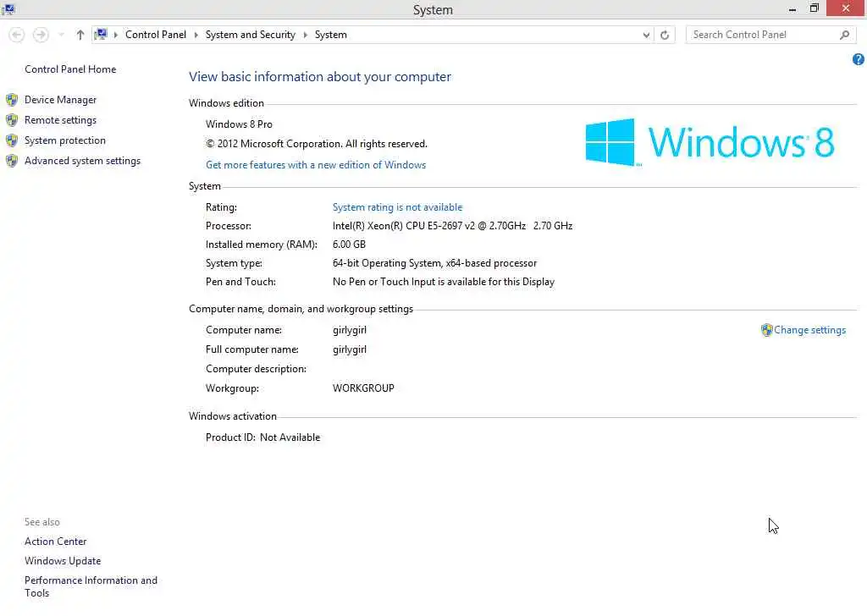The image size is (867, 616).
Task: Click the System window title bar icon
Action: [x=8, y=8]
